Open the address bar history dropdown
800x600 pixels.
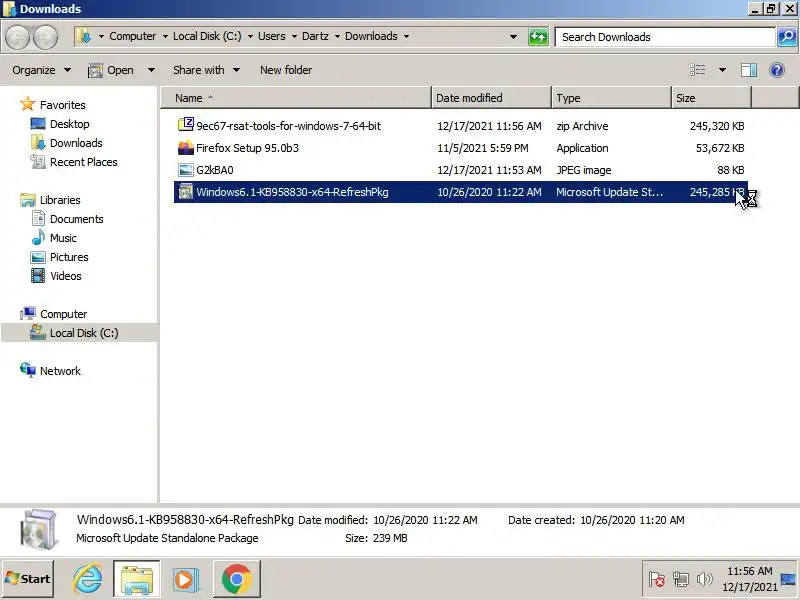[513, 37]
